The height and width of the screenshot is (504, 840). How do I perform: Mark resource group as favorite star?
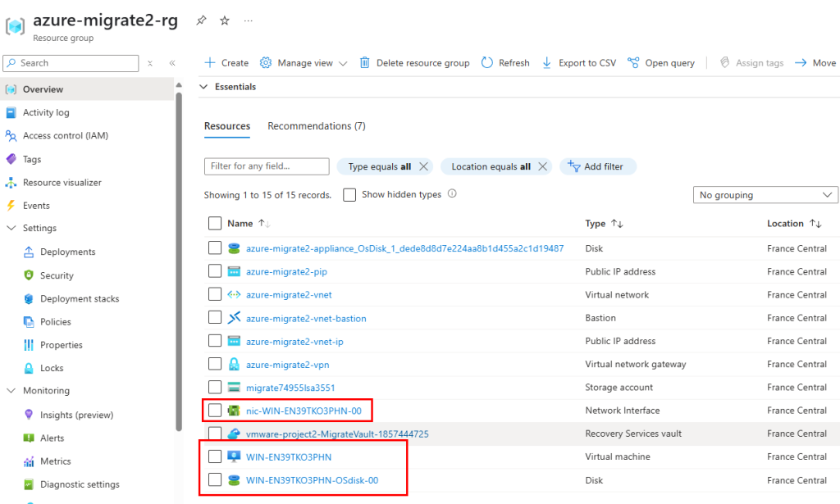click(225, 20)
